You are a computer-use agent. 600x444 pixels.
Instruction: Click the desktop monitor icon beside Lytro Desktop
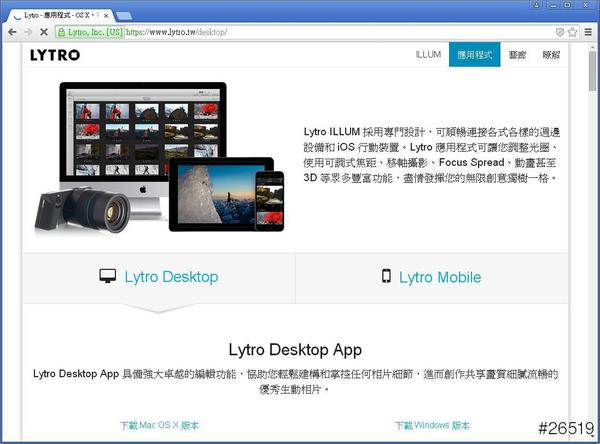[108, 276]
